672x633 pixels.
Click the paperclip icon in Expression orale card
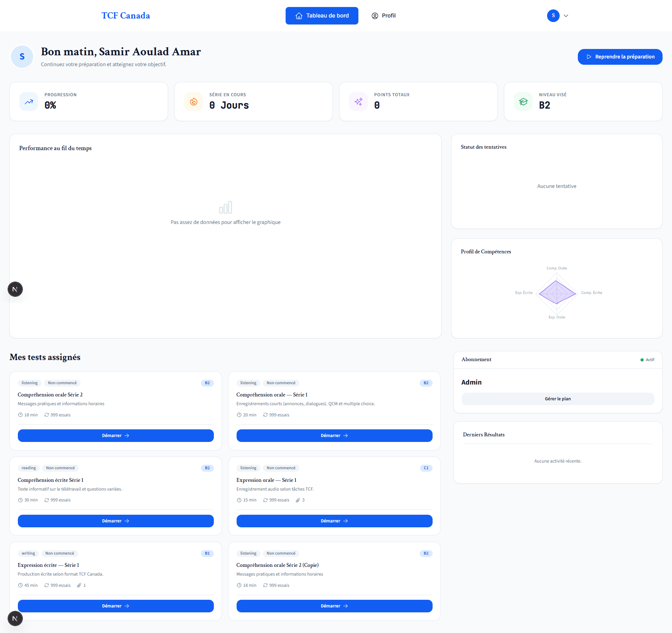[x=298, y=500]
